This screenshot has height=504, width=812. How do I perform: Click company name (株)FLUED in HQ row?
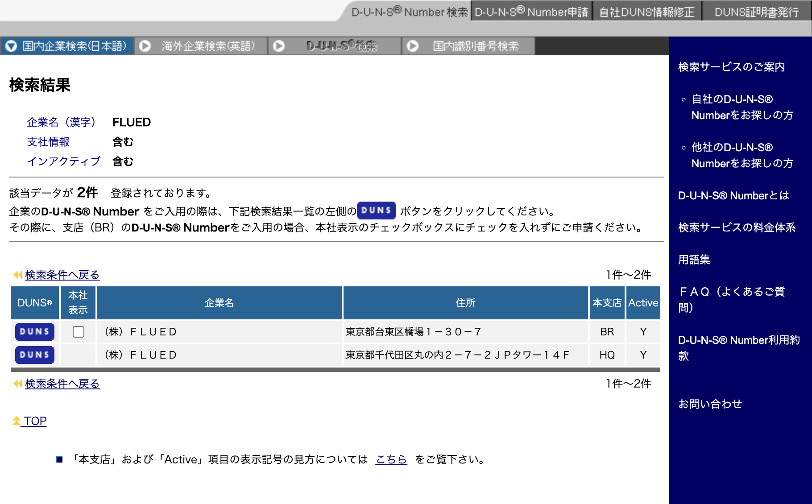tap(141, 355)
